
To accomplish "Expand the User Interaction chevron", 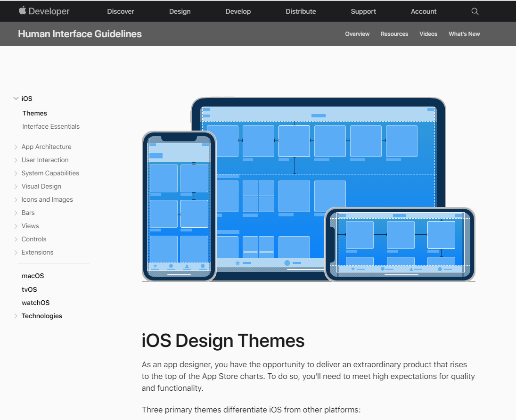I will coord(16,160).
